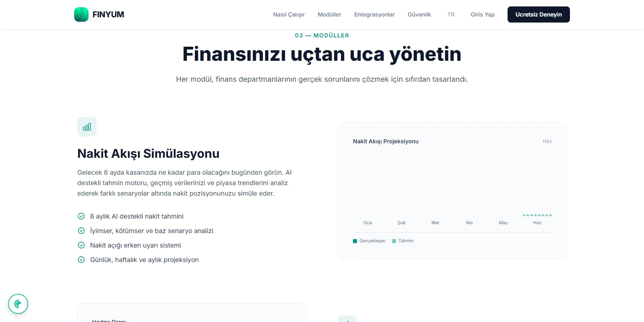Click the Tahmin legend text
Image resolution: width=644 pixels, height=322 pixels.
click(406, 241)
